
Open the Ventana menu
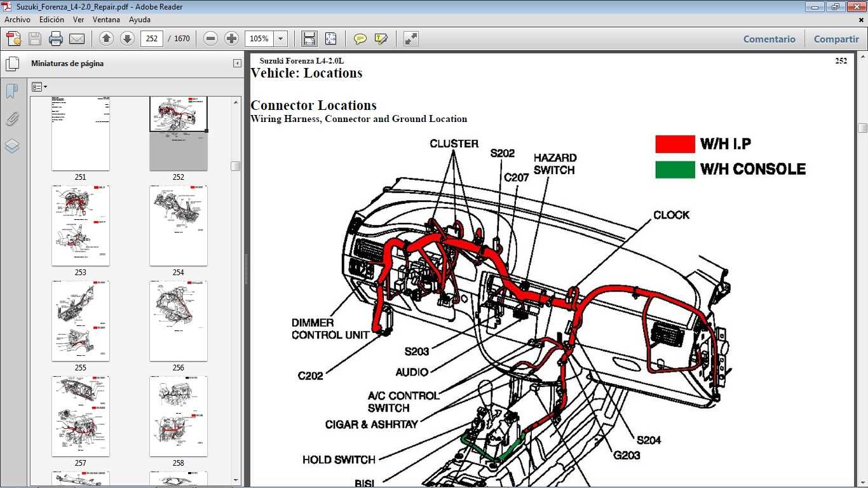(x=106, y=20)
